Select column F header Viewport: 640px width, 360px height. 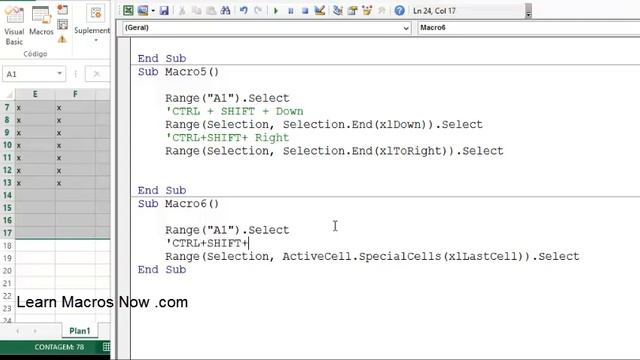(75, 94)
